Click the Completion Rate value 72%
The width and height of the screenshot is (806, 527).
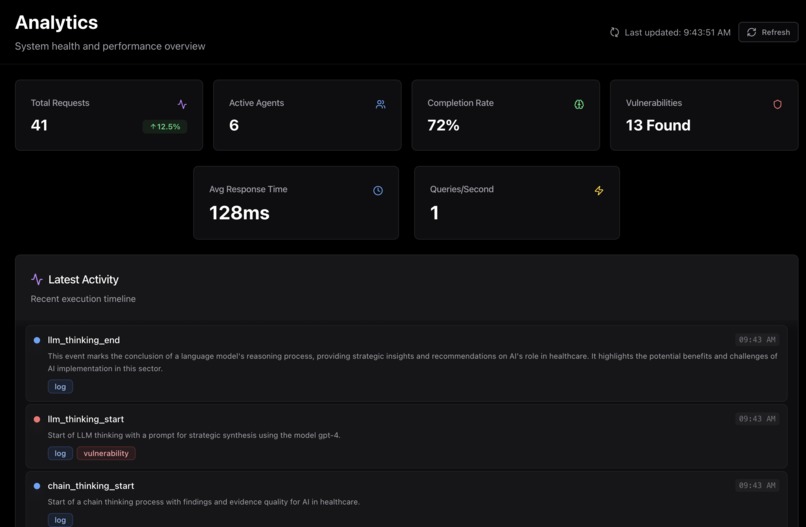pos(443,125)
